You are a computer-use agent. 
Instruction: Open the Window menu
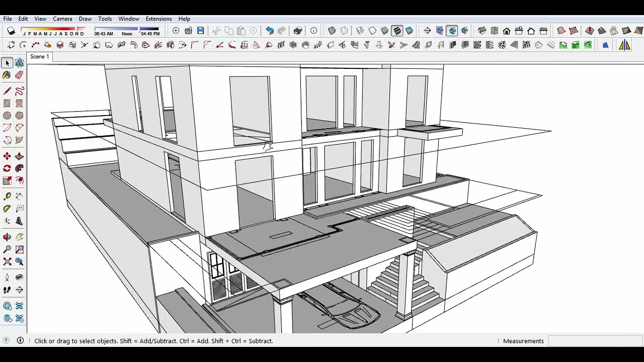point(129,19)
